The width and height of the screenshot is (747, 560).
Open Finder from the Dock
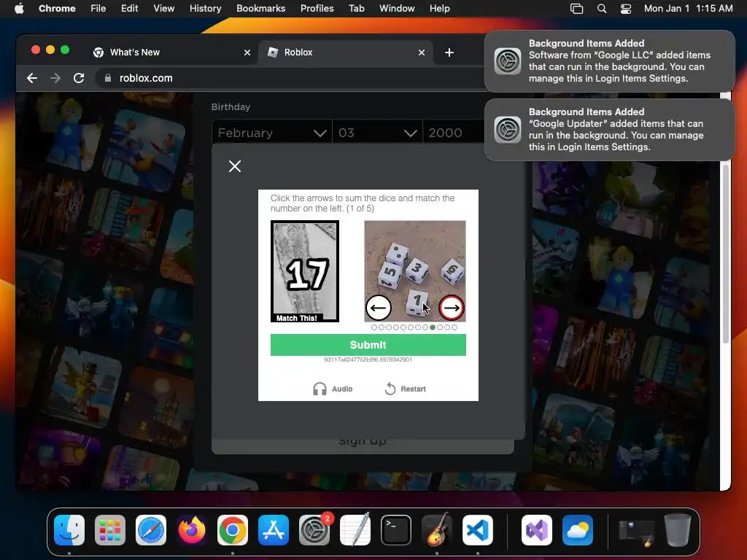[x=69, y=530]
